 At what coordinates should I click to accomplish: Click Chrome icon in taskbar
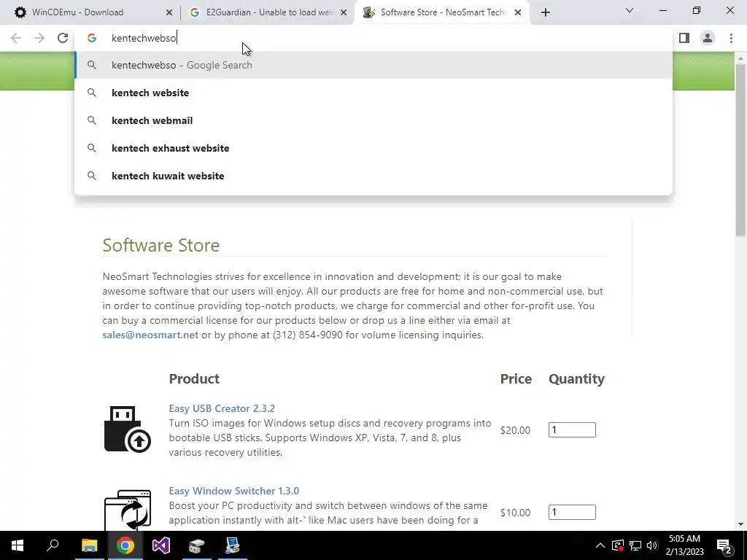[x=125, y=545]
